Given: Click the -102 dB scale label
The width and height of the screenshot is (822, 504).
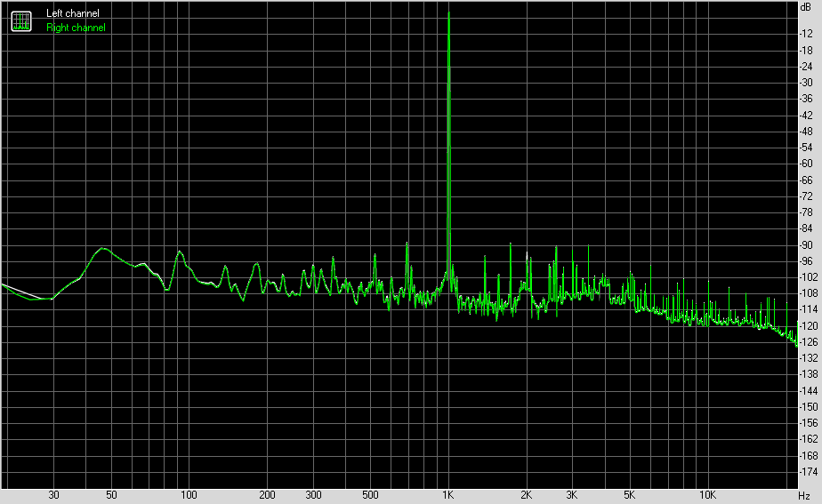Looking at the screenshot, I should tap(809, 277).
